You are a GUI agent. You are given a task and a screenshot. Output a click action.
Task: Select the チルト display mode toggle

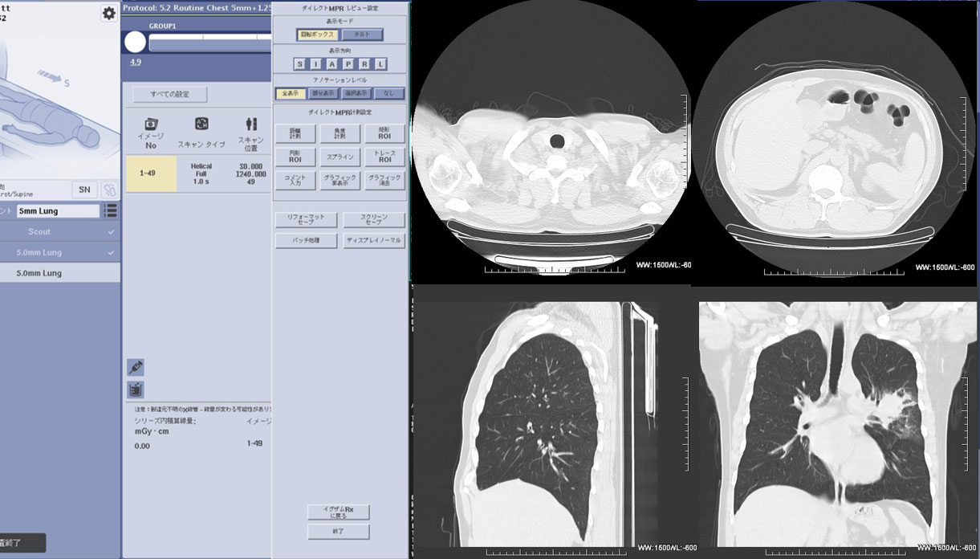[x=362, y=35]
